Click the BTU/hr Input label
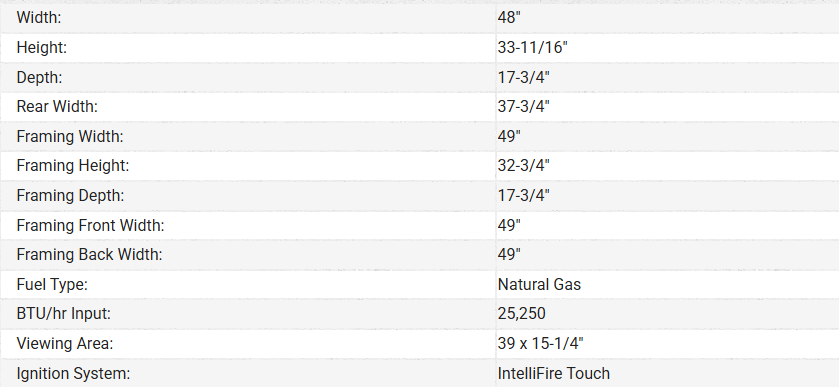The height and width of the screenshot is (387, 839). pyautogui.click(x=64, y=314)
